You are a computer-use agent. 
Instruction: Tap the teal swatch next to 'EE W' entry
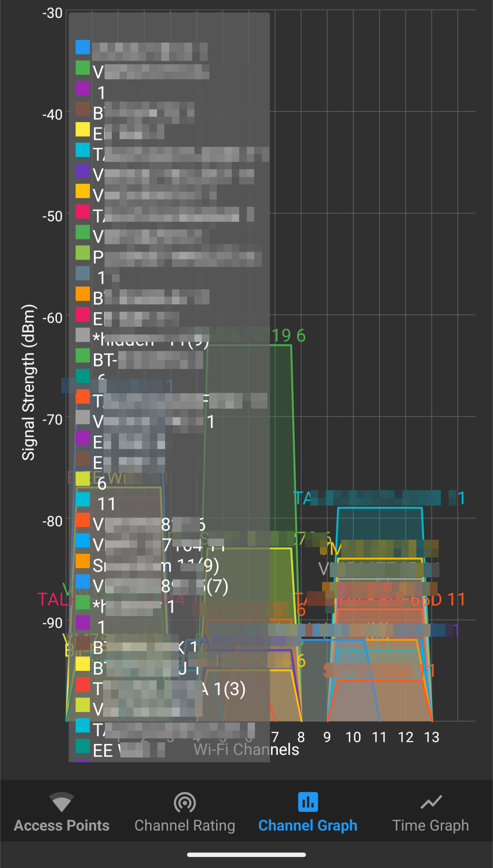point(83,746)
